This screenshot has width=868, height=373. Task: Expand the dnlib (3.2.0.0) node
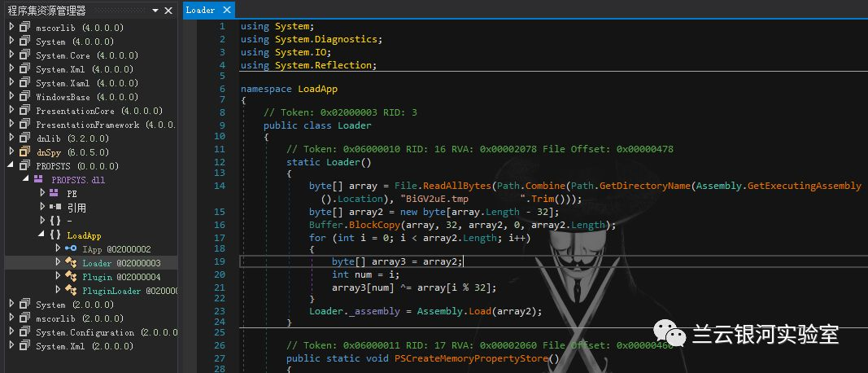(11, 138)
